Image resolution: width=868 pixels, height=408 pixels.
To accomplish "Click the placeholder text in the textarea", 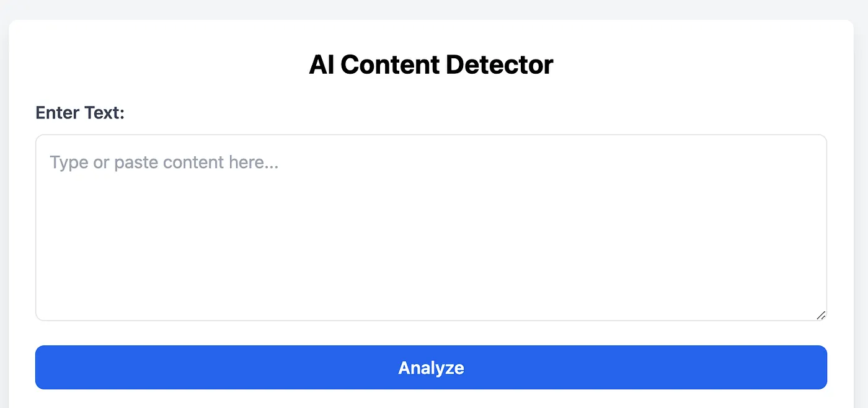I will (x=164, y=162).
